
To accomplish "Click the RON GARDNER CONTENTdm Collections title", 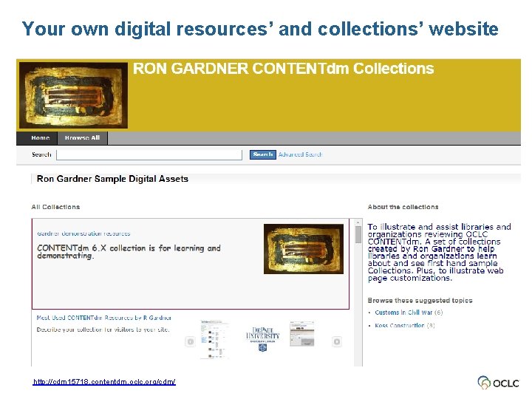I will pos(283,69).
